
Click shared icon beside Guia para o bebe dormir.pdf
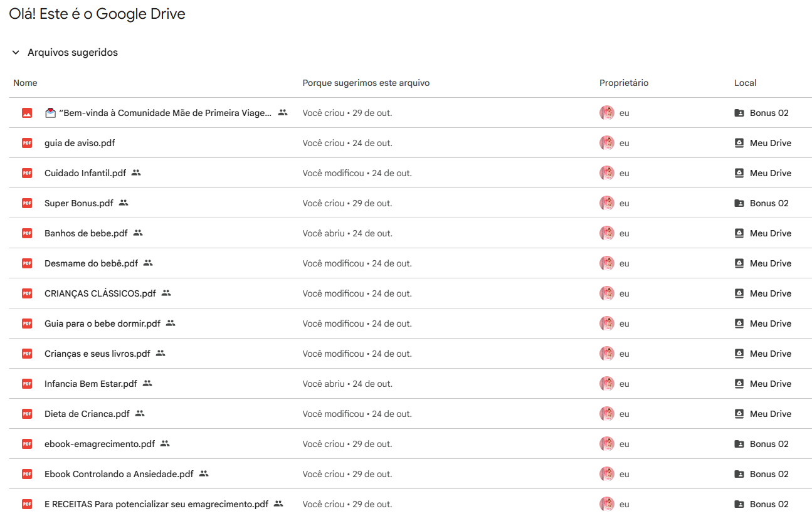pyautogui.click(x=171, y=324)
